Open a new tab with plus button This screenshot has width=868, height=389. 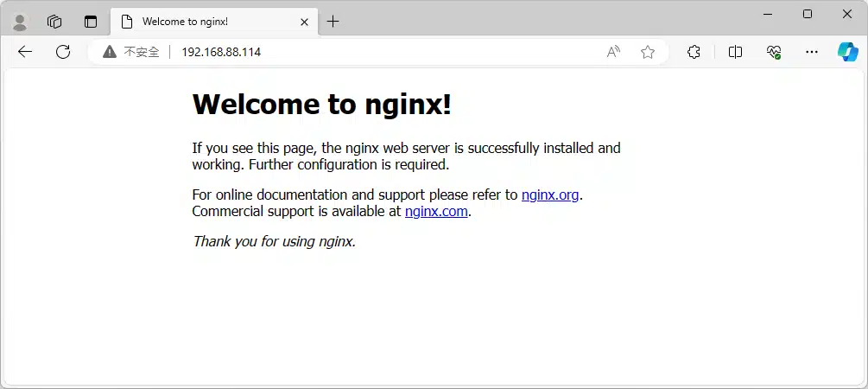coord(333,22)
